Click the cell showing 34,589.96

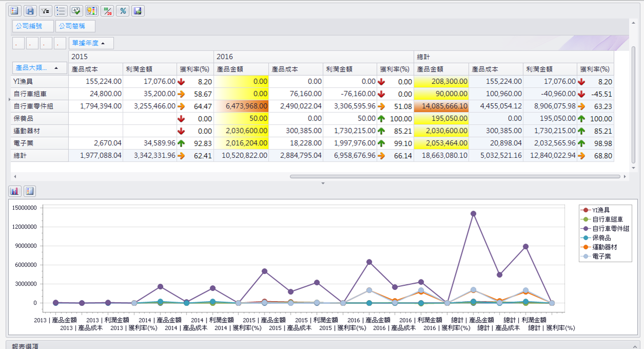point(150,143)
